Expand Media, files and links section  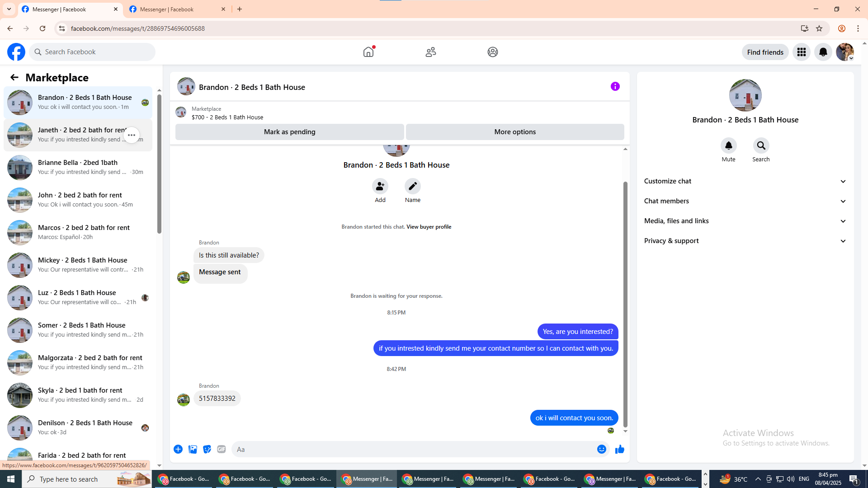tap(745, 221)
